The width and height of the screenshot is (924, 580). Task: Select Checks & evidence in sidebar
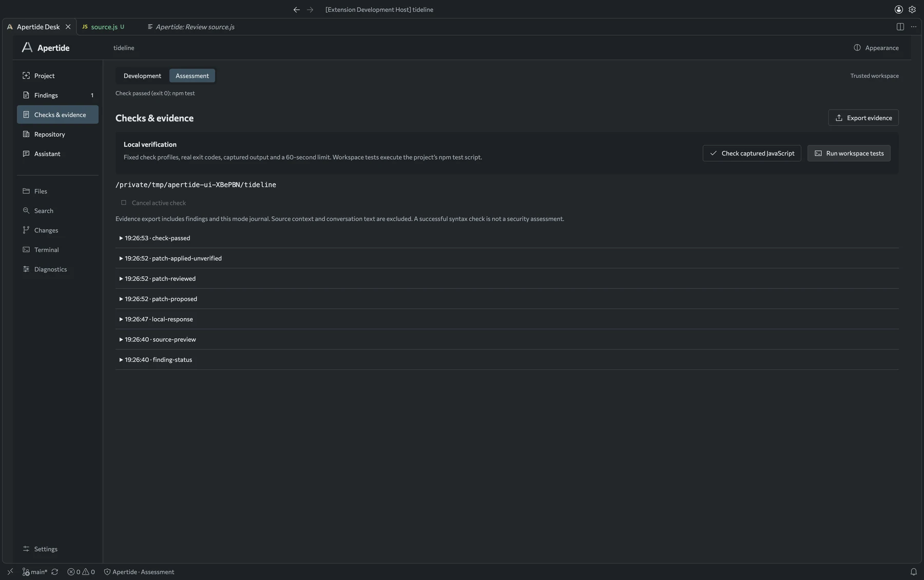[57, 114]
